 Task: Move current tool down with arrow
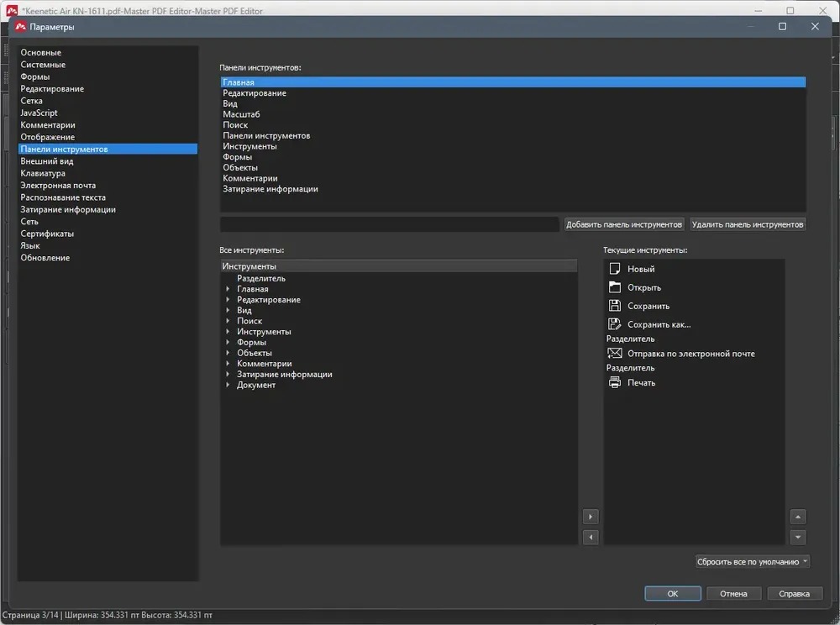pos(798,537)
